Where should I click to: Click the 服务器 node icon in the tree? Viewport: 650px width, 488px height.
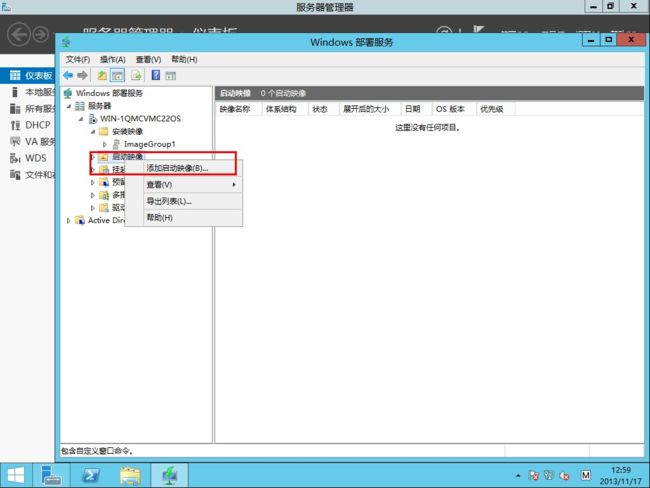click(x=80, y=106)
